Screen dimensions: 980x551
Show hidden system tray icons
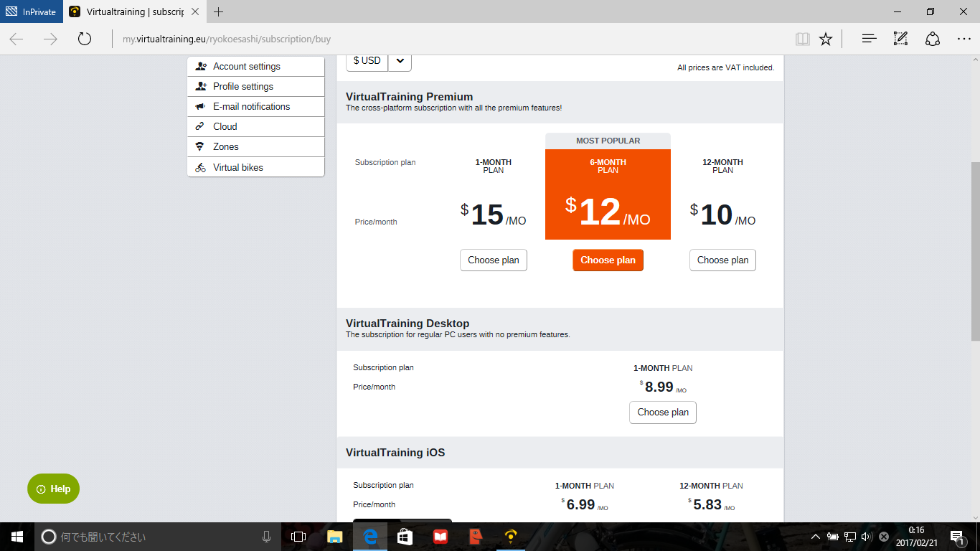click(x=815, y=536)
